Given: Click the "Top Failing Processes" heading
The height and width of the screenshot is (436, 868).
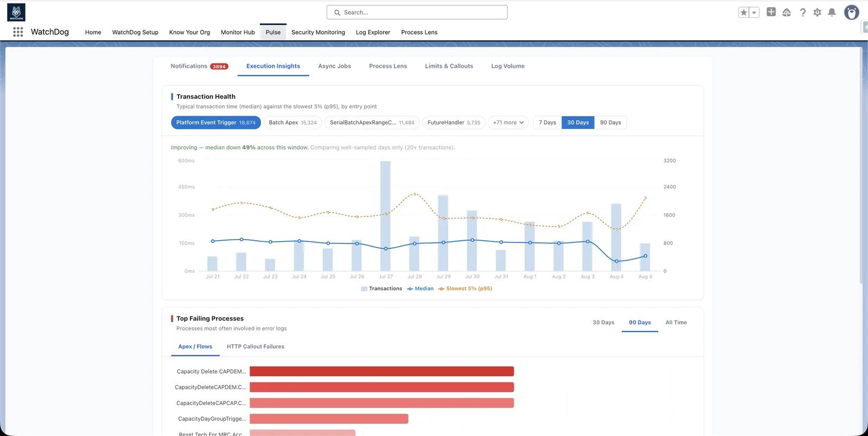Looking at the screenshot, I should pos(210,318).
